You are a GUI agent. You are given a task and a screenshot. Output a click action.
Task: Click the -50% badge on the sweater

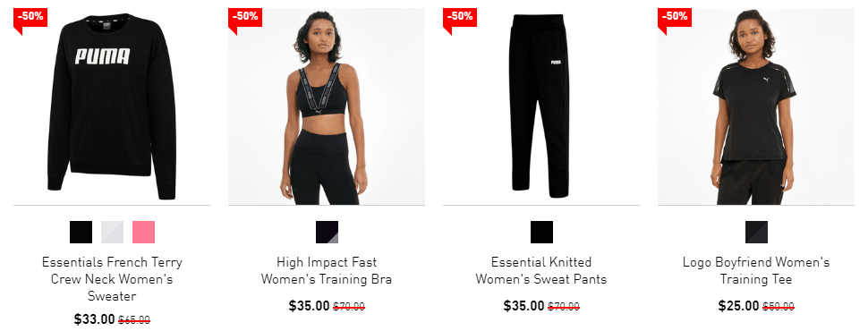[30, 17]
